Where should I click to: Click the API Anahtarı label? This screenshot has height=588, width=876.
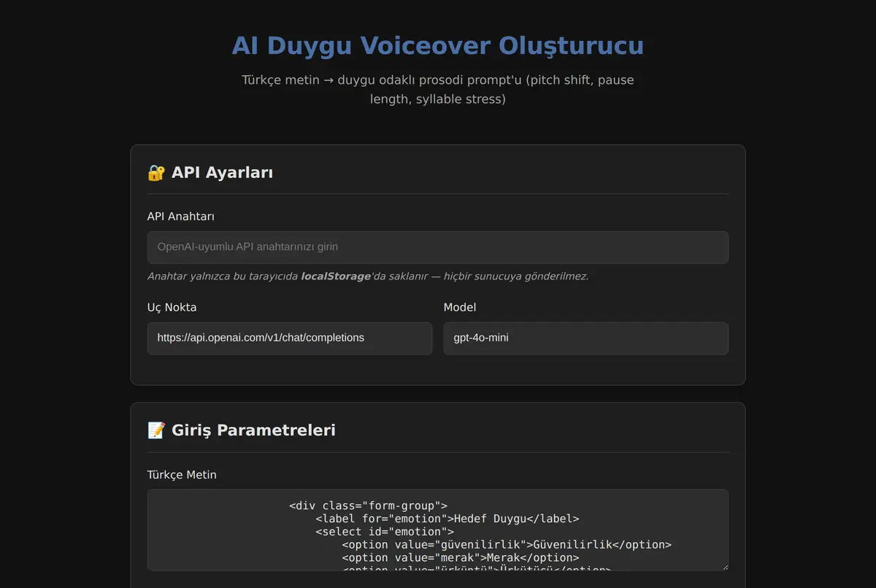pyautogui.click(x=181, y=217)
